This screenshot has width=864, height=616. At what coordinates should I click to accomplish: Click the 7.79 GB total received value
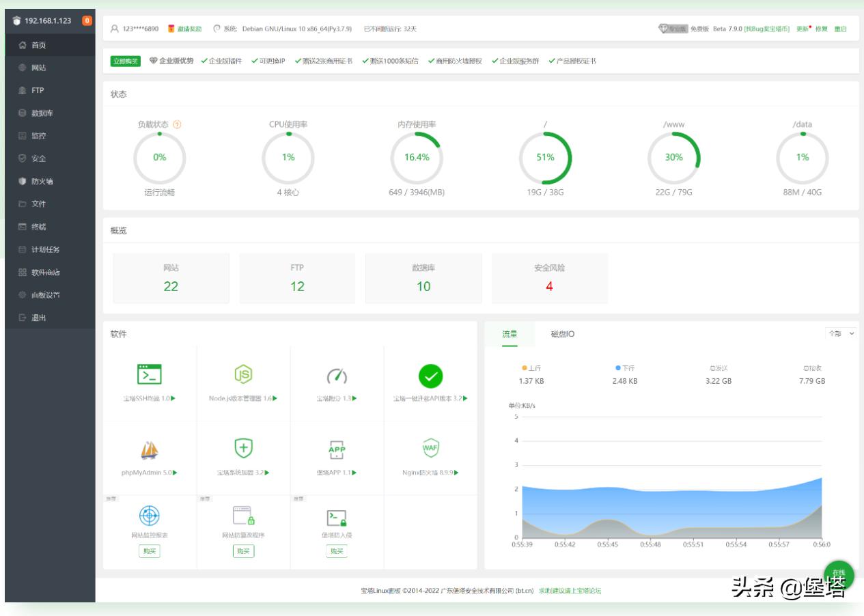(812, 381)
